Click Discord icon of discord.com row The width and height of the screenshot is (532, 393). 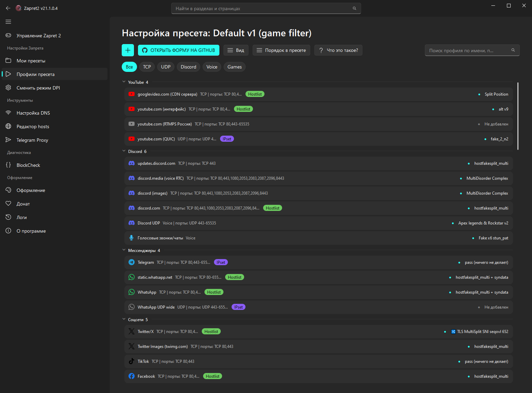click(132, 208)
